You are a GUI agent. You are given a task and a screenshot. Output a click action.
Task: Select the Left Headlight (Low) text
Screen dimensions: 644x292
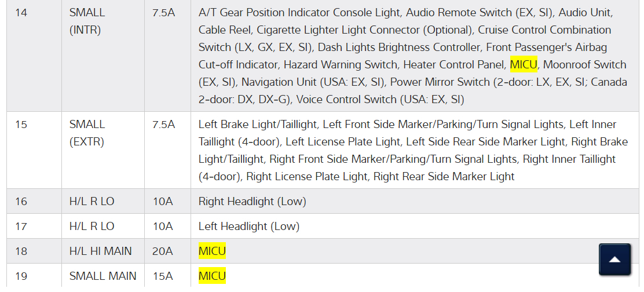tap(249, 227)
